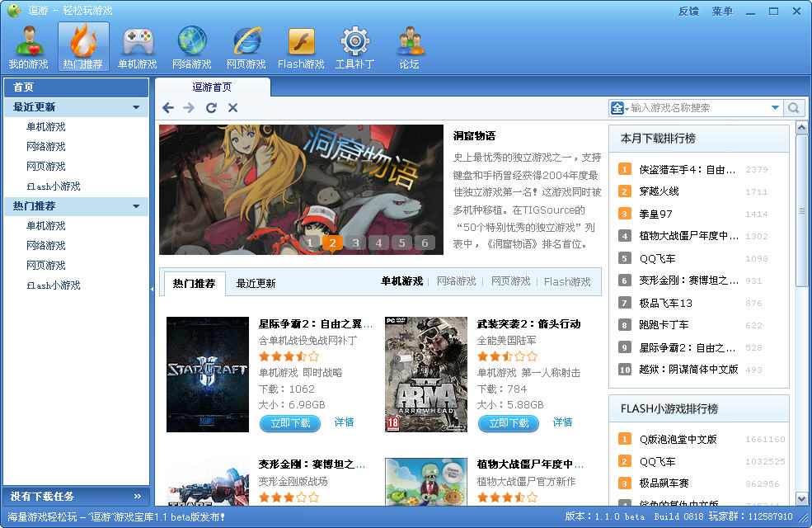Screen dimensions: 812x528
Task: Click the 星际争霸2：自由之翼 title link
Action: pos(316,324)
